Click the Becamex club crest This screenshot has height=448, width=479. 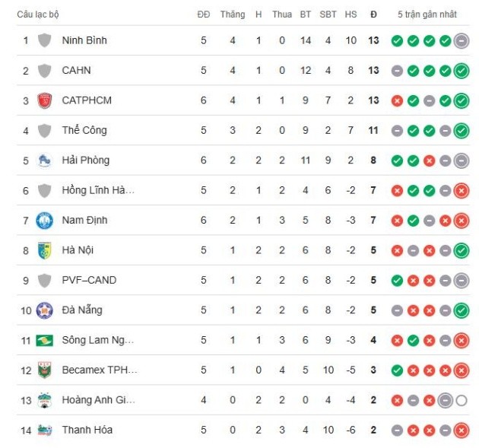pyautogui.click(x=44, y=370)
